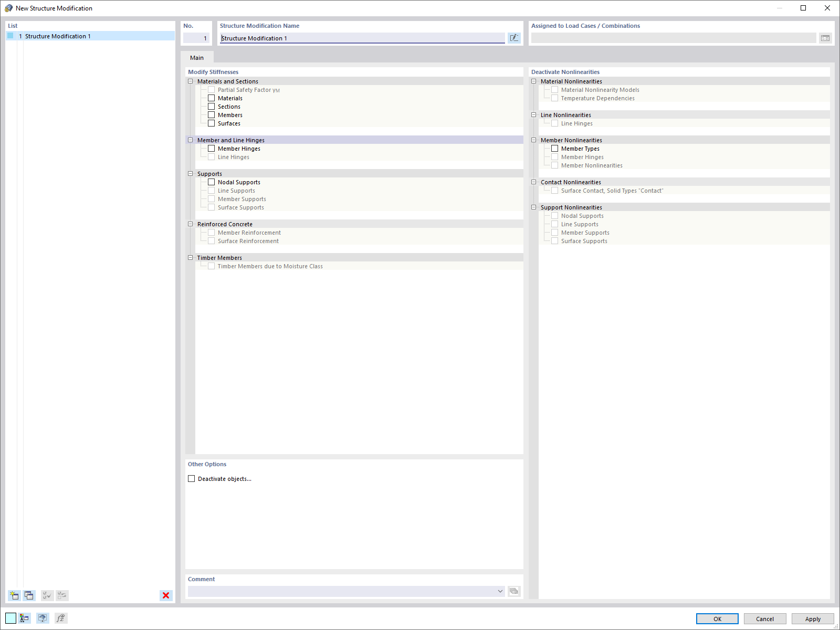840x630 pixels.
Task: Open the Assigned to Load Cases selection dialog
Action: click(825, 38)
